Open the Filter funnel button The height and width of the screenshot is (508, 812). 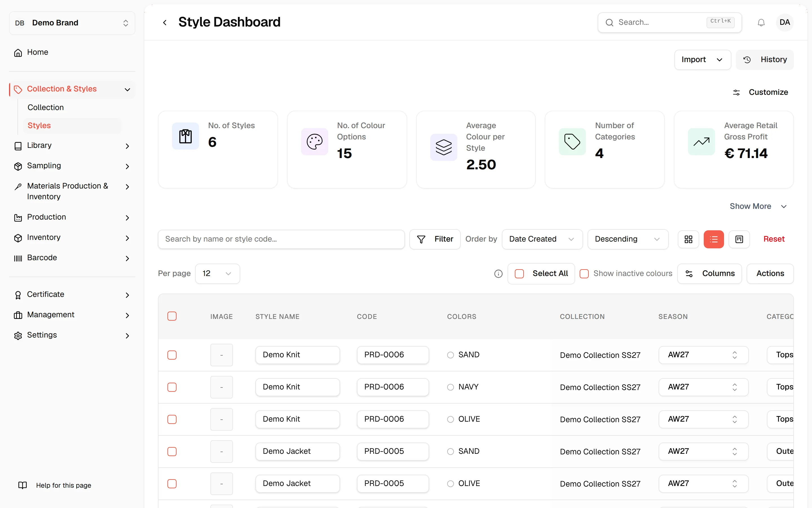click(x=435, y=239)
